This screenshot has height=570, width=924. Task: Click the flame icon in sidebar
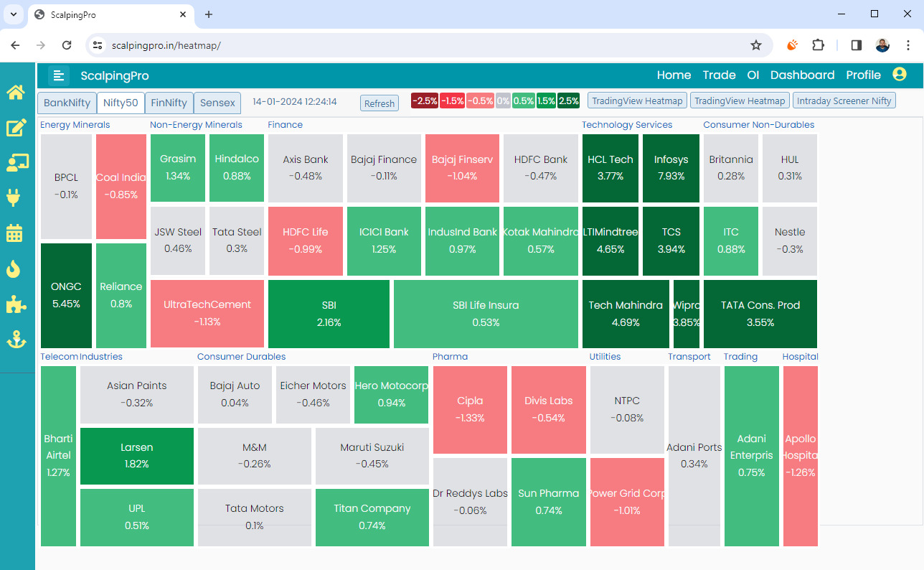pos(14,268)
